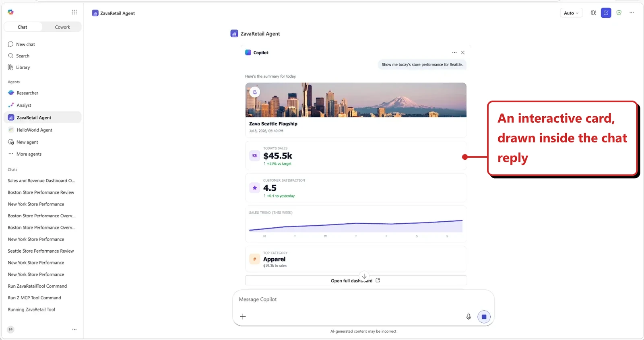This screenshot has height=340, width=644.
Task: Click the Top Category hash icon
Action: (255, 259)
